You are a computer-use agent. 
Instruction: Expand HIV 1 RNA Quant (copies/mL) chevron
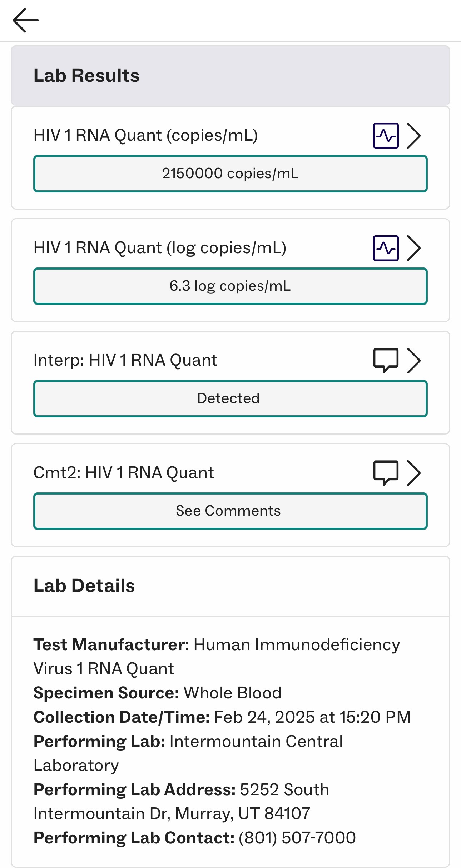coord(414,136)
